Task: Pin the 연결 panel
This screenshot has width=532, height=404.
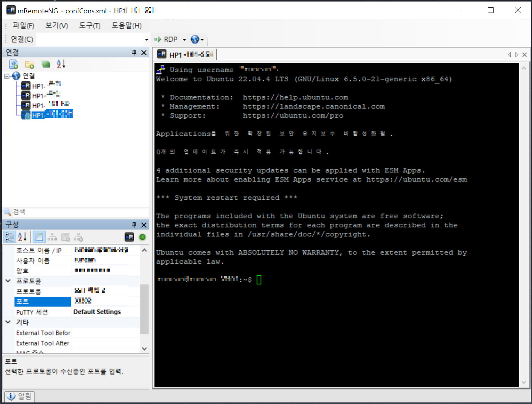Action: 134,52
